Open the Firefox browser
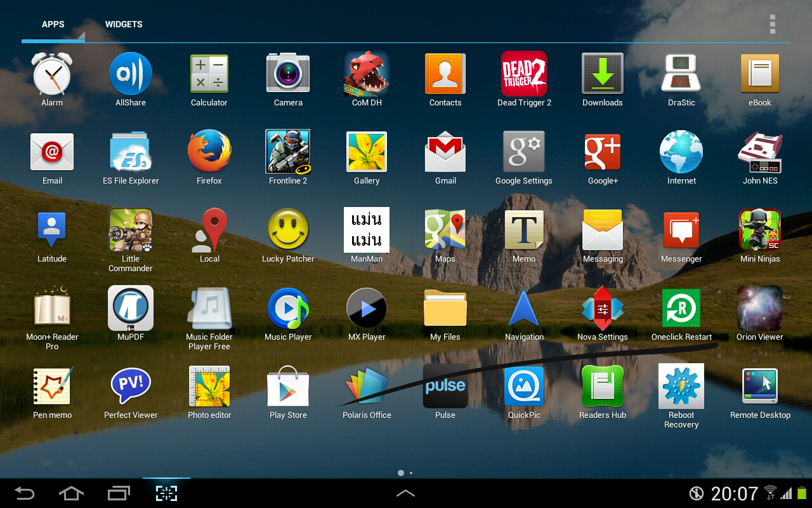The image size is (812, 508). click(209, 152)
